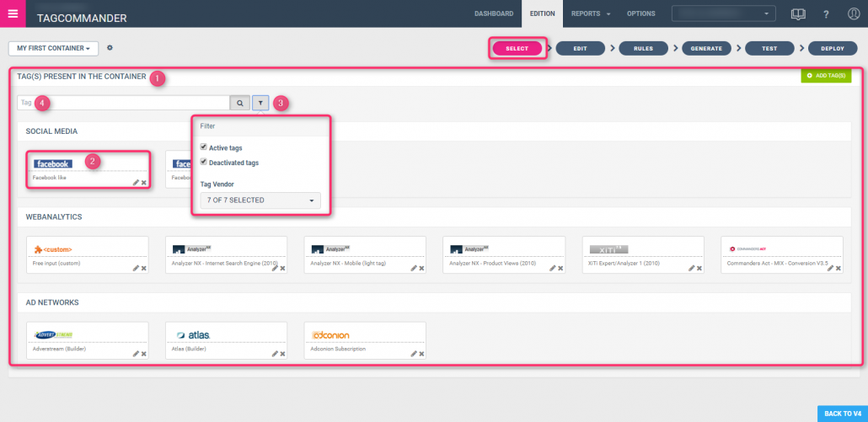Click the filter funnel icon

pyautogui.click(x=260, y=103)
